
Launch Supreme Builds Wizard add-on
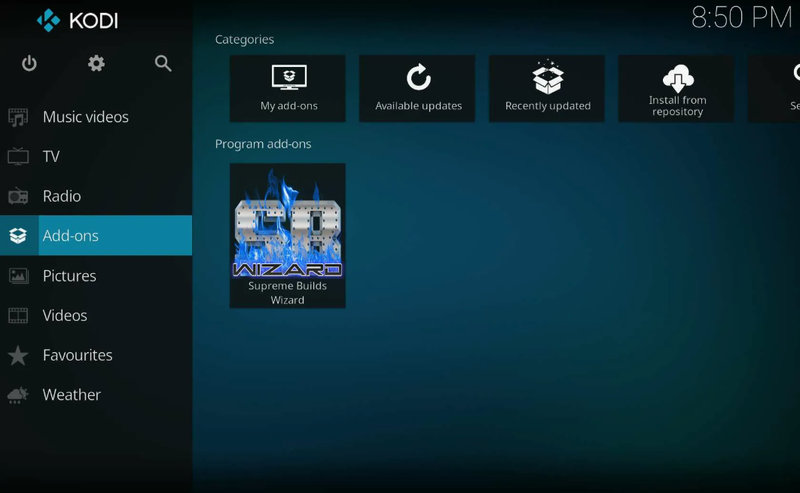288,236
